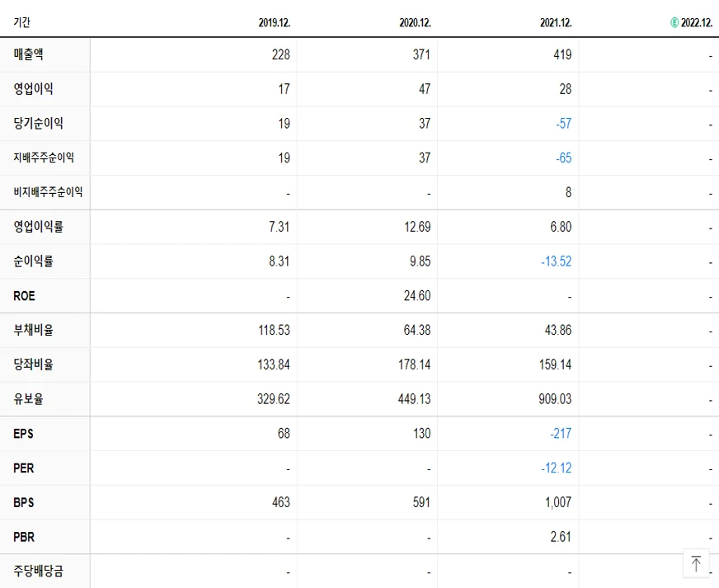Click the 매출액 value 228
The height and width of the screenshot is (588, 719).
(280, 54)
